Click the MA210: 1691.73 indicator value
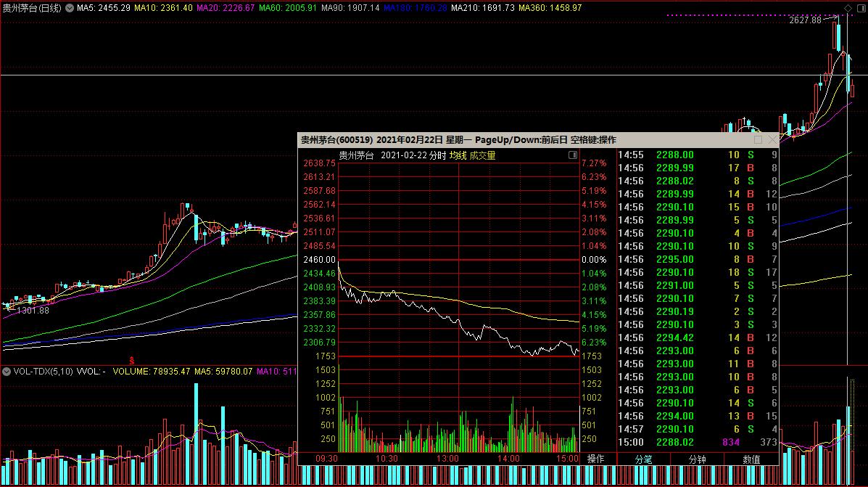This screenshot has width=868, height=487. tap(483, 8)
